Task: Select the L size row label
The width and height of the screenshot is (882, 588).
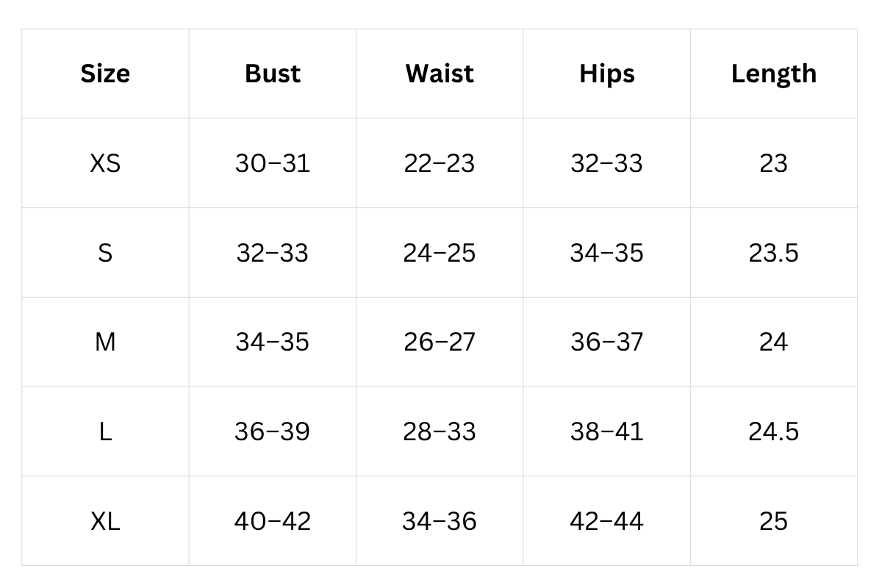Action: click(105, 431)
